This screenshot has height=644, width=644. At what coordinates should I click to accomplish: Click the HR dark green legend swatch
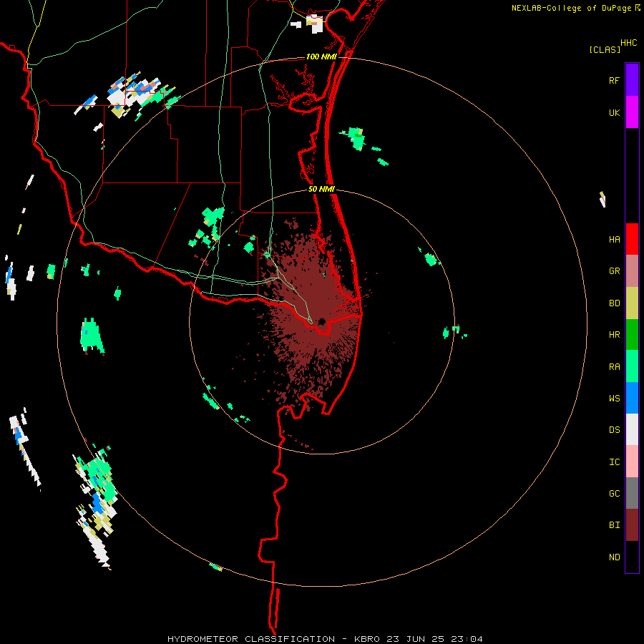pyautogui.click(x=632, y=334)
